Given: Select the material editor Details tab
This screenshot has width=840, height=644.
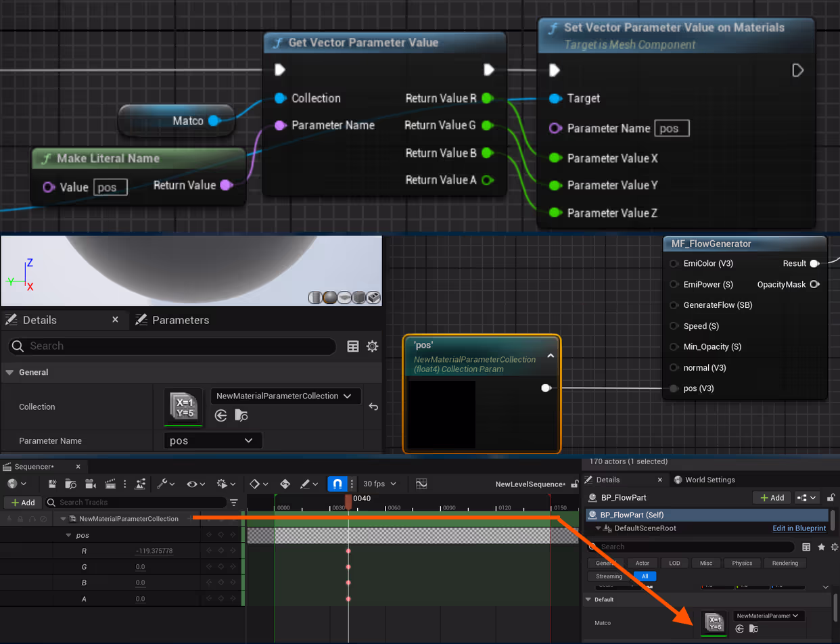Looking at the screenshot, I should [x=39, y=320].
